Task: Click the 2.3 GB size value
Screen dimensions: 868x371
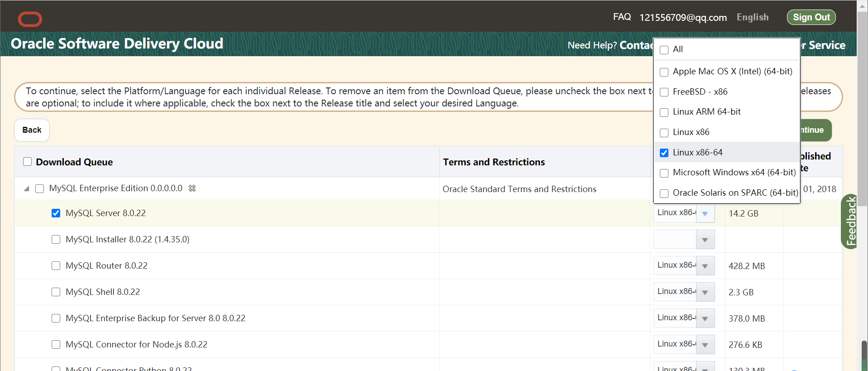Action: pos(741,292)
